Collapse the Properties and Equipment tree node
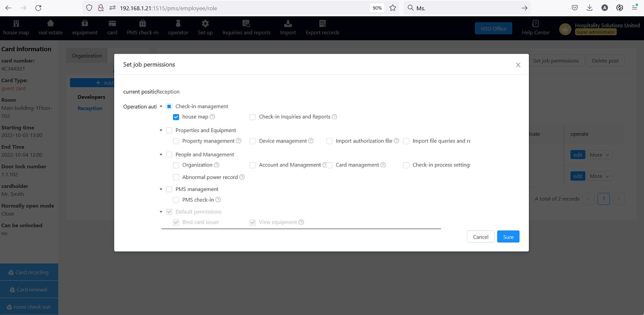The width and height of the screenshot is (644, 315). tap(161, 130)
